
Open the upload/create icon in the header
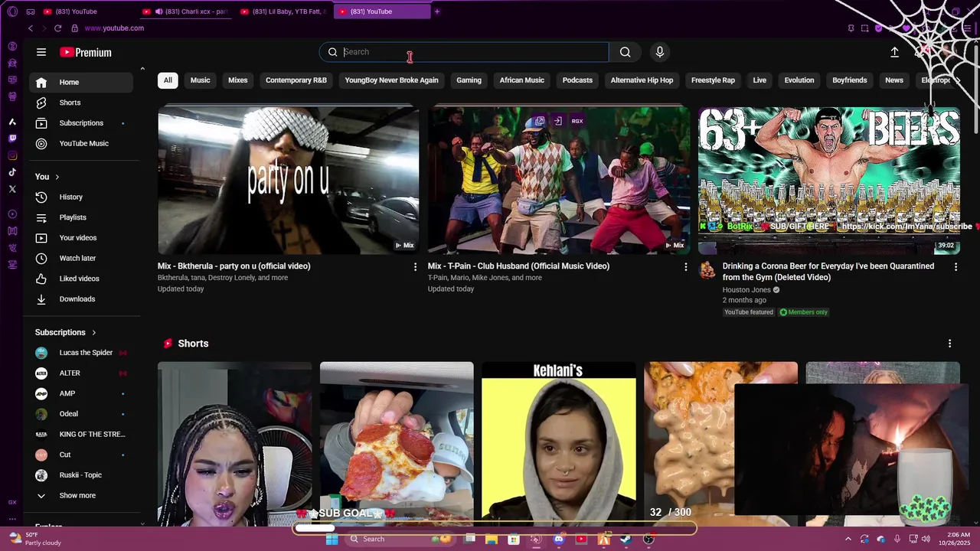pyautogui.click(x=894, y=52)
